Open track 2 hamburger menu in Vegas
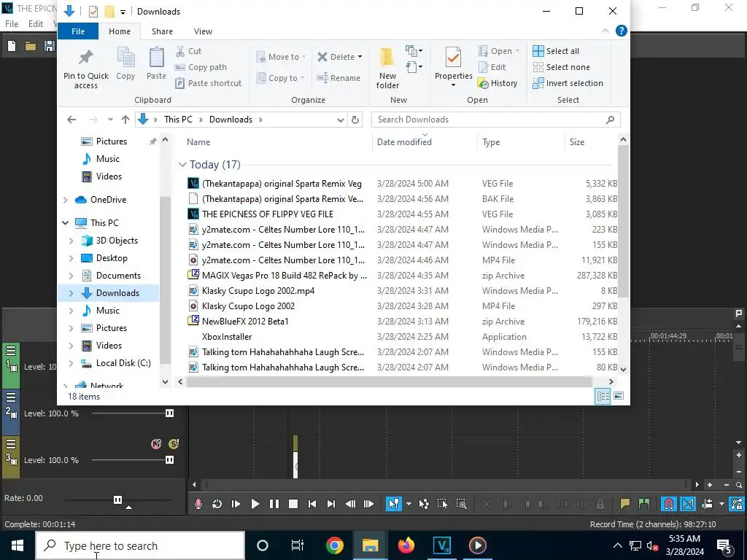 coord(11,397)
